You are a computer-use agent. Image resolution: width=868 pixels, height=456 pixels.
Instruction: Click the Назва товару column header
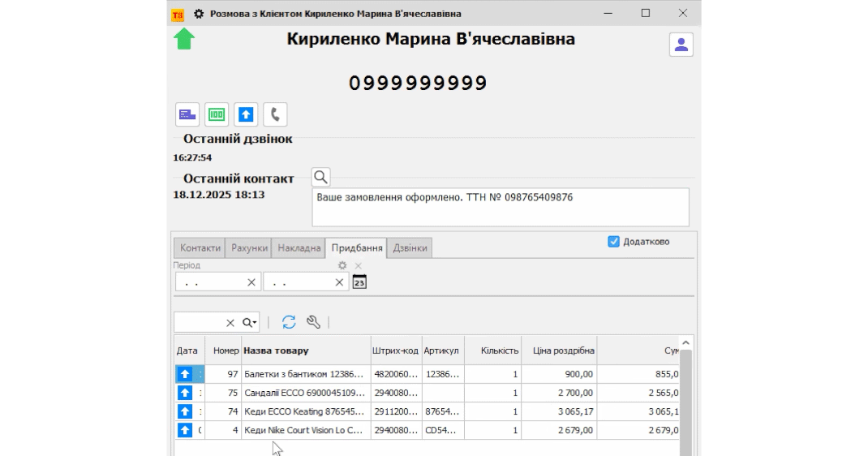click(306, 351)
